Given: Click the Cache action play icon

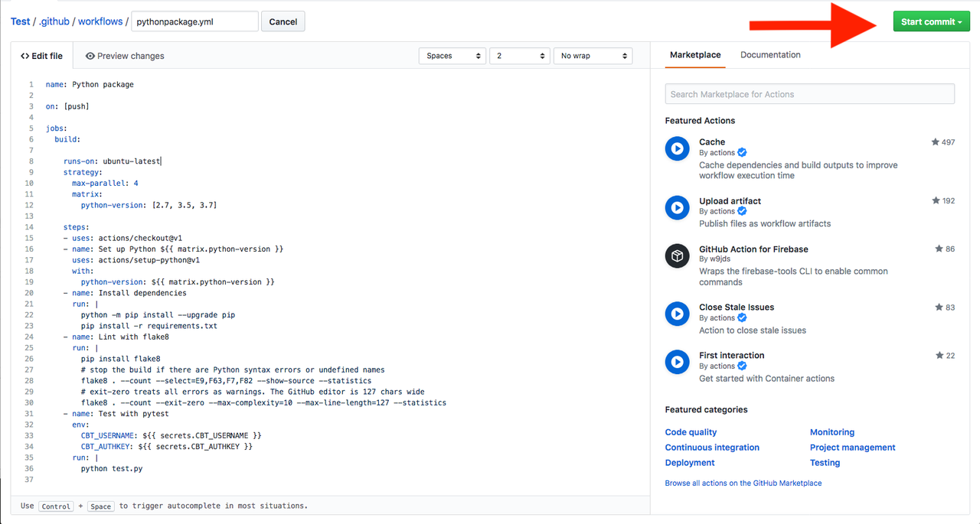Looking at the screenshot, I should [678, 148].
